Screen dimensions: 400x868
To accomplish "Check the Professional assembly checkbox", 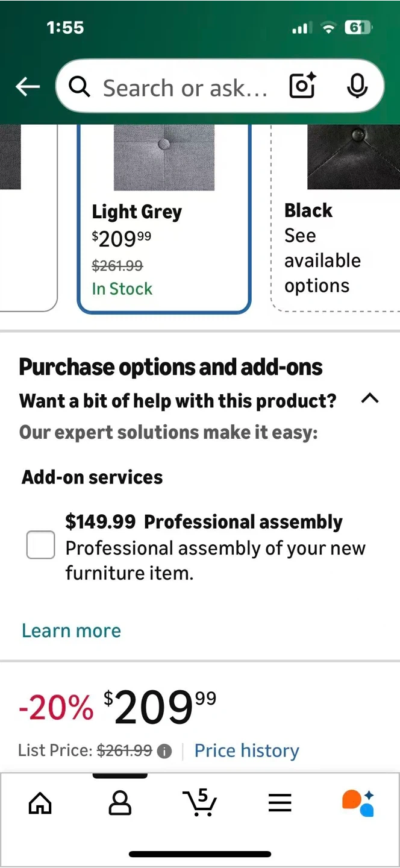I will 41,545.
